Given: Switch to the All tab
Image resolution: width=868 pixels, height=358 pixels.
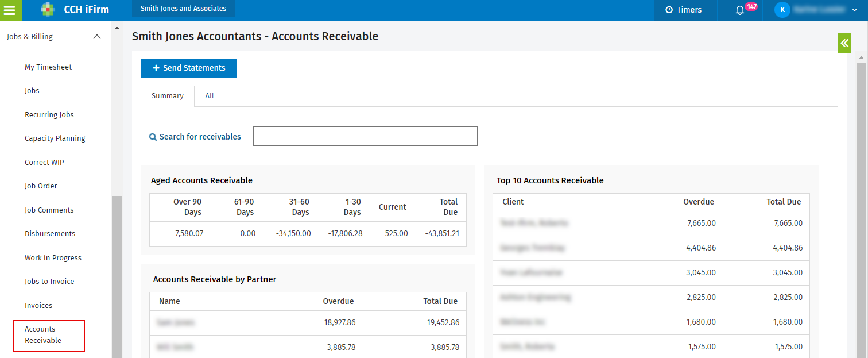Looking at the screenshot, I should tap(210, 96).
